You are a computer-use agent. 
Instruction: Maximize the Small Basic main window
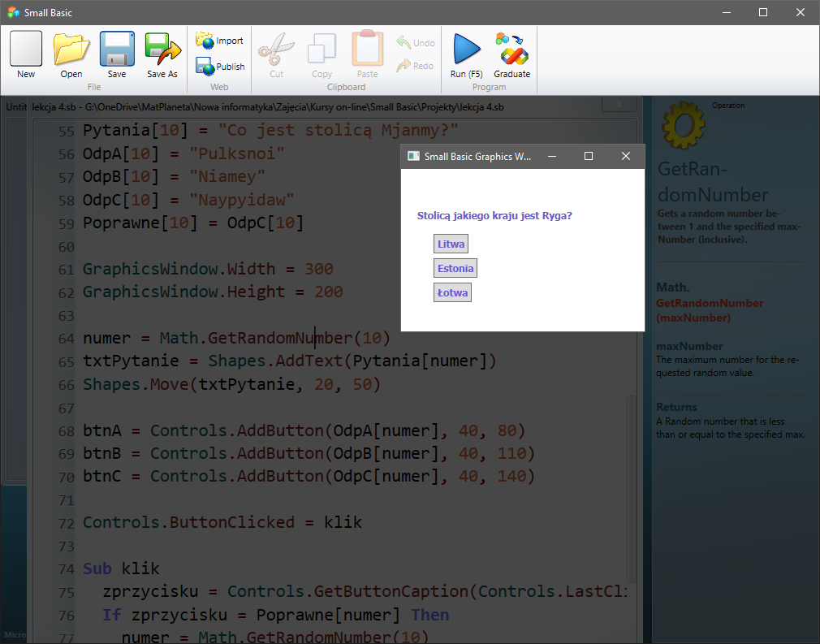point(763,12)
